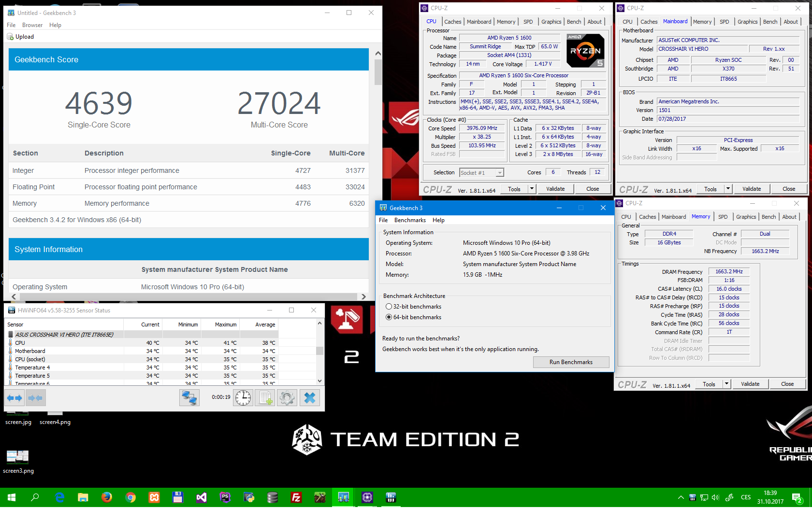
Task: Click Tools button in CPU-Z Memory window
Action: coord(709,384)
